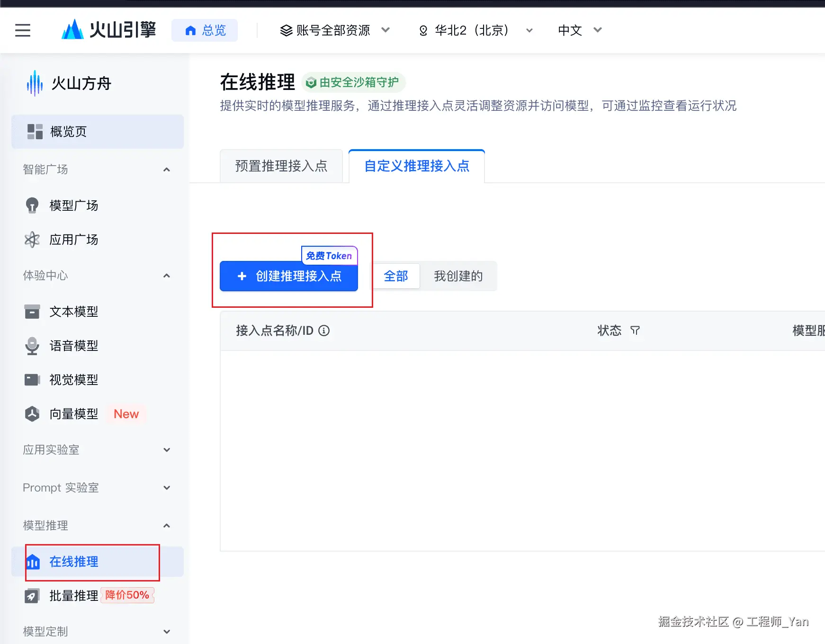
Task: Click the info icon beside 接入点名称/ID
Action: pyautogui.click(x=324, y=331)
